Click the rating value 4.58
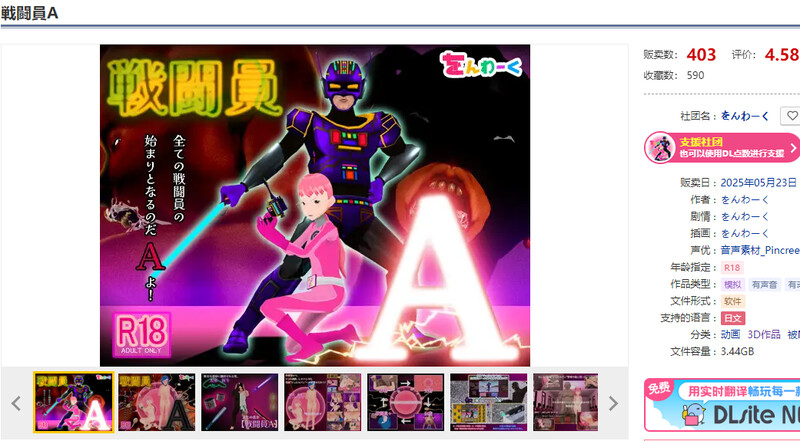800x441 pixels. [782, 55]
